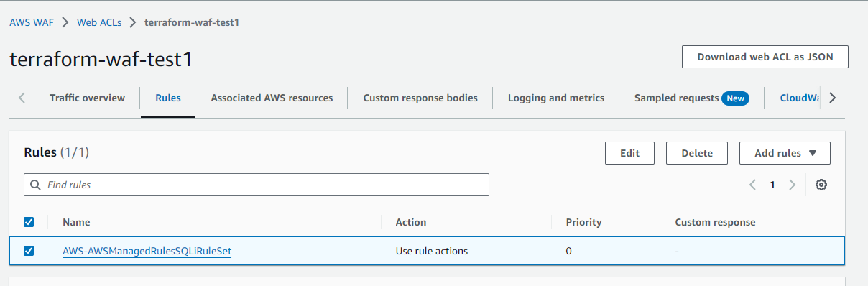Open the Associated AWS resources tab

(272, 98)
